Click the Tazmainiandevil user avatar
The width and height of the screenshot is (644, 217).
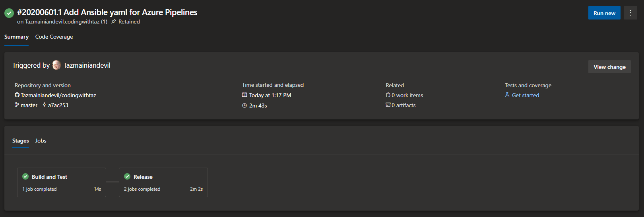tap(56, 65)
